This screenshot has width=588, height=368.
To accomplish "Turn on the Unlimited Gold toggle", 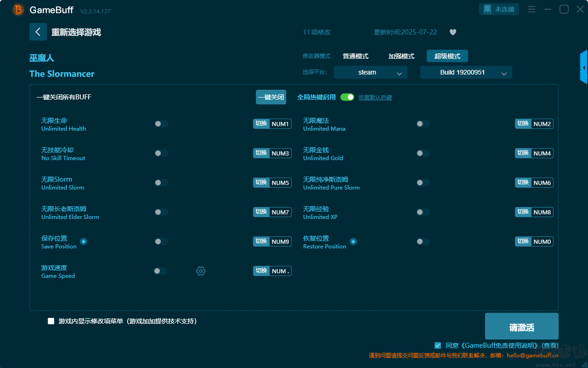I will tap(423, 153).
